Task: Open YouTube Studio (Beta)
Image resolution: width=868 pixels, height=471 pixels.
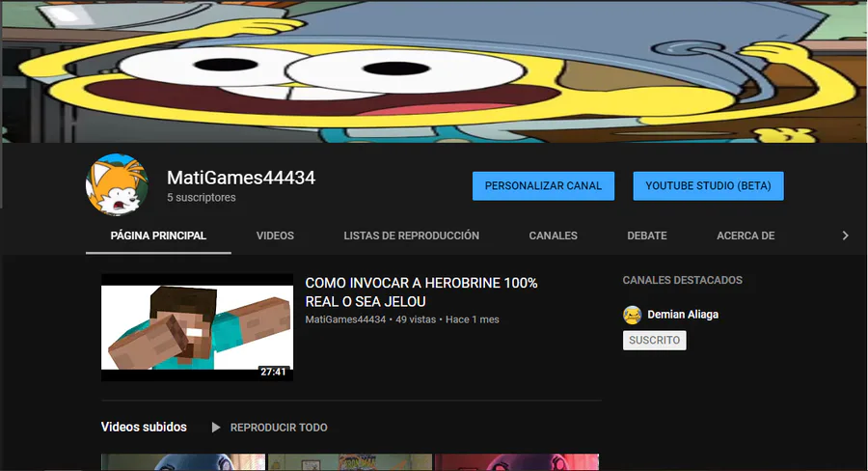Action: 708,185
